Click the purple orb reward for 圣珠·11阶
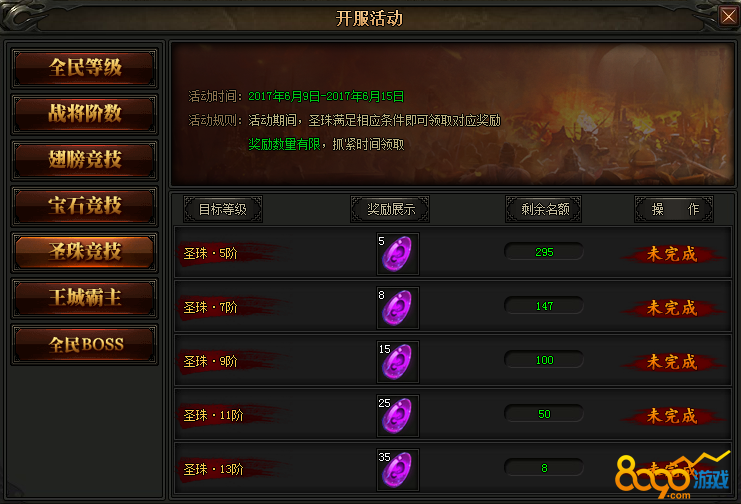This screenshot has width=741, height=504. click(397, 416)
